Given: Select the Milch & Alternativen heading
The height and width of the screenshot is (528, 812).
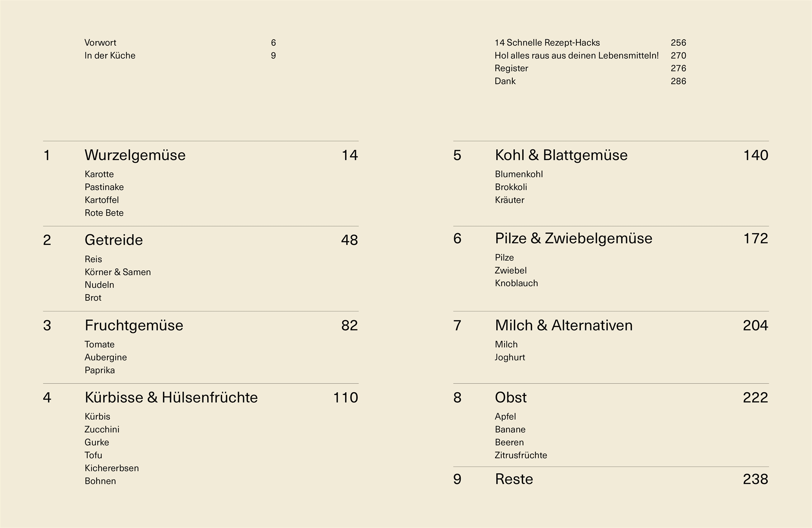Looking at the screenshot, I should 563,325.
